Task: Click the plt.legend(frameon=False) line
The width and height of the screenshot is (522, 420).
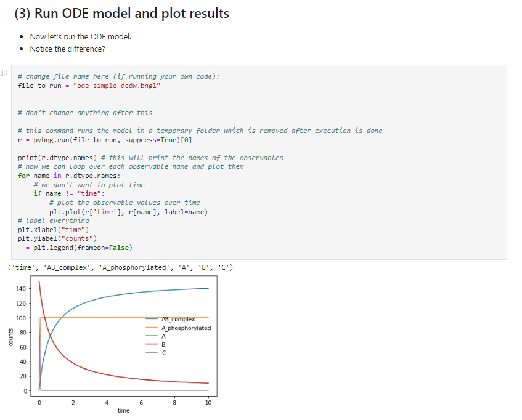Action: pos(78,248)
